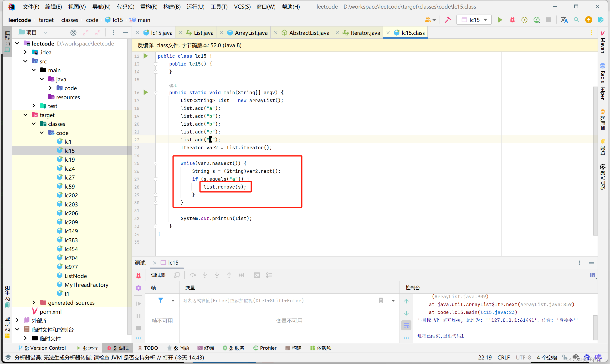
Task: Click the Build project hammer icon
Action: click(x=448, y=20)
